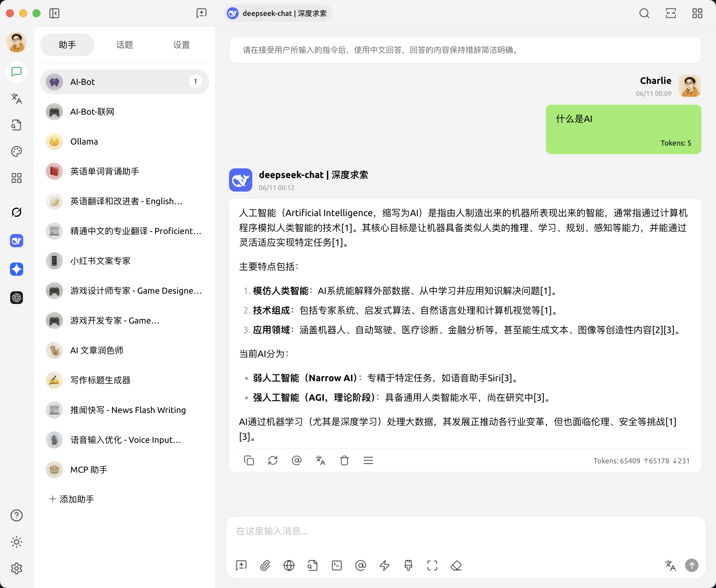Regenerate the assistant response
Viewport: 716px width, 588px height.
(273, 461)
